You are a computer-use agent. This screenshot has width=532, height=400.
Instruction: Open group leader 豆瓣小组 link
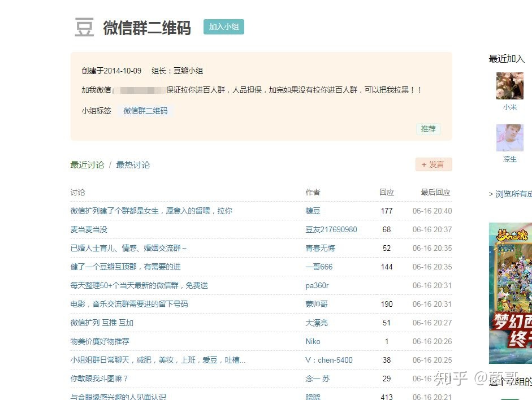pos(188,71)
